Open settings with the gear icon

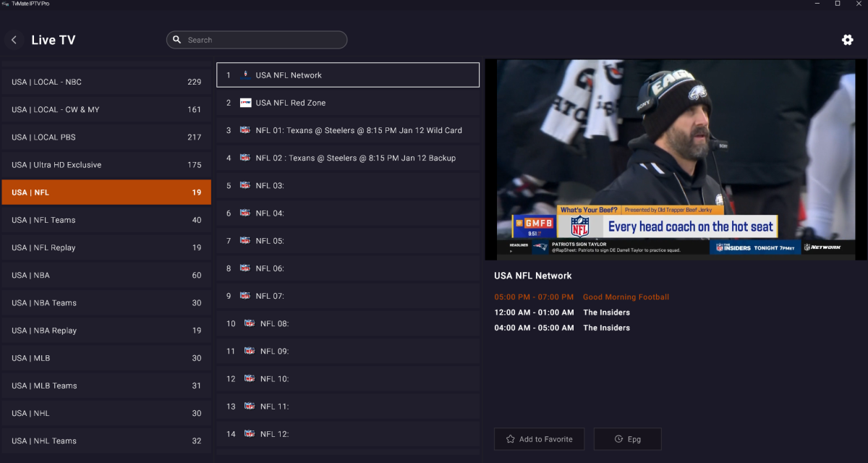[x=847, y=40]
